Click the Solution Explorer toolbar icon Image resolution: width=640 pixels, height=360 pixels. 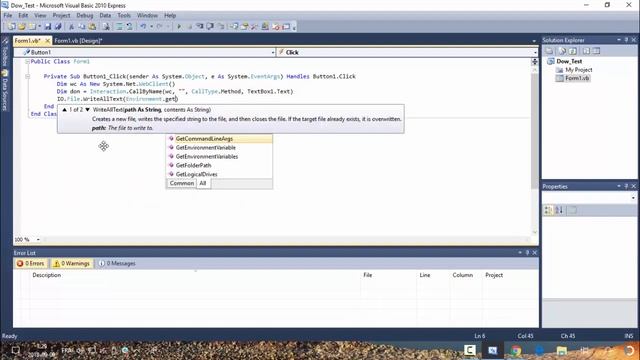point(234,27)
